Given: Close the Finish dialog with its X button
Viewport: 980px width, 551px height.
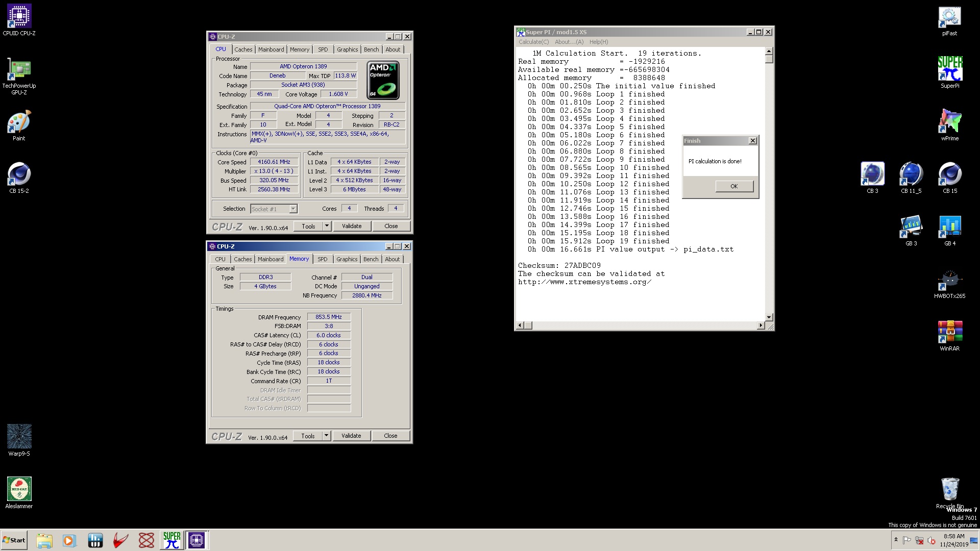Looking at the screenshot, I should [x=752, y=141].
